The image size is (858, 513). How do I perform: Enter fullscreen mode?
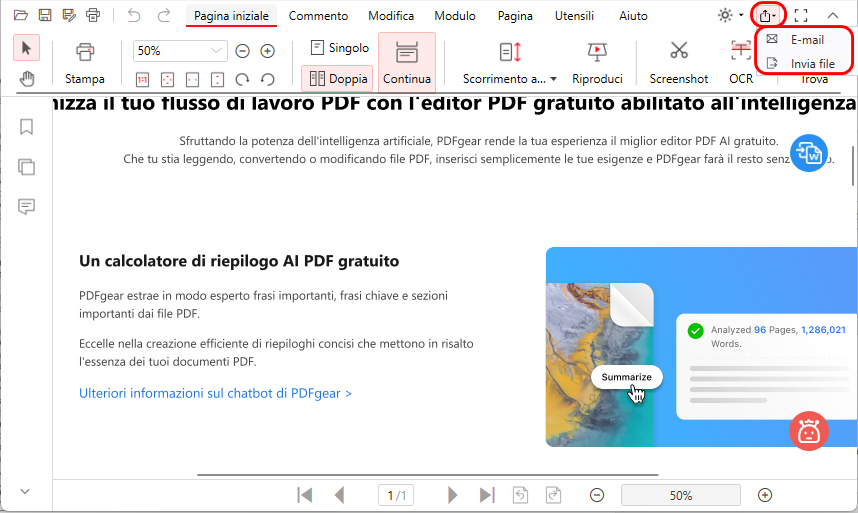(x=801, y=15)
